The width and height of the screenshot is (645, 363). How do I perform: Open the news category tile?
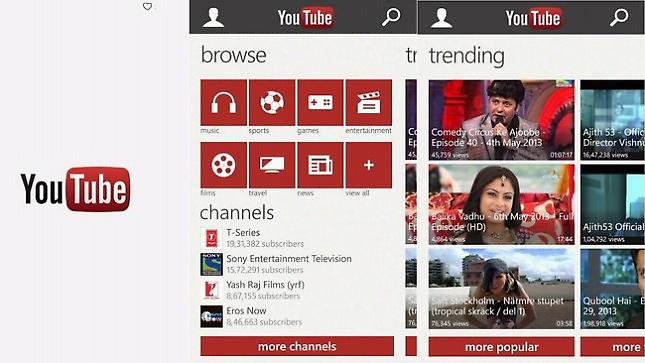[320, 165]
